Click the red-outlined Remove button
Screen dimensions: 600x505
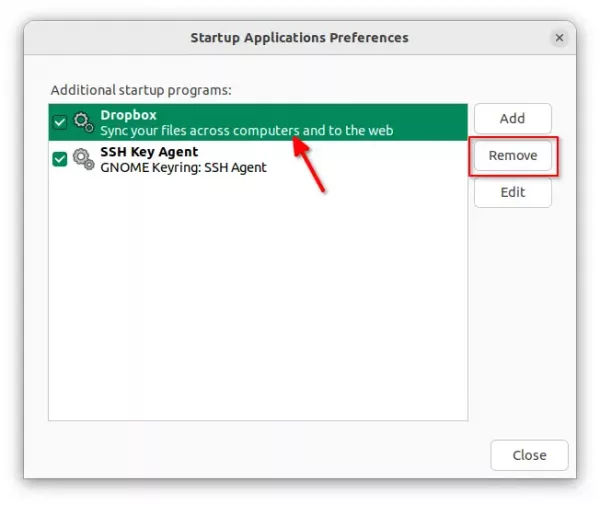[x=513, y=155]
